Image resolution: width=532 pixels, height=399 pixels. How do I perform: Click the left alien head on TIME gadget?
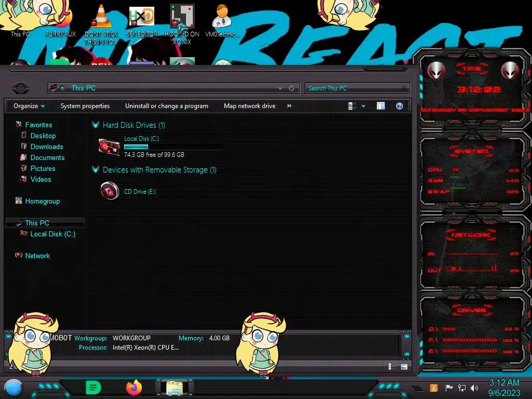tap(436, 71)
